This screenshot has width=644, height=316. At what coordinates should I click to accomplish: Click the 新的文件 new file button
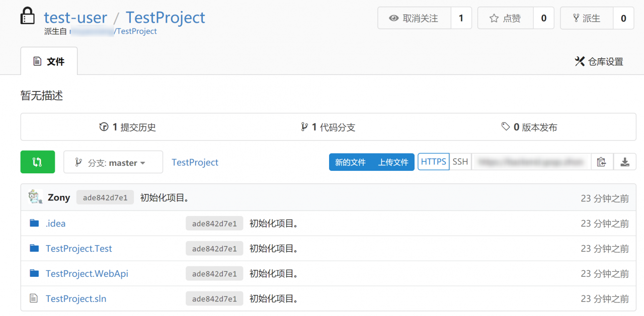click(x=350, y=162)
